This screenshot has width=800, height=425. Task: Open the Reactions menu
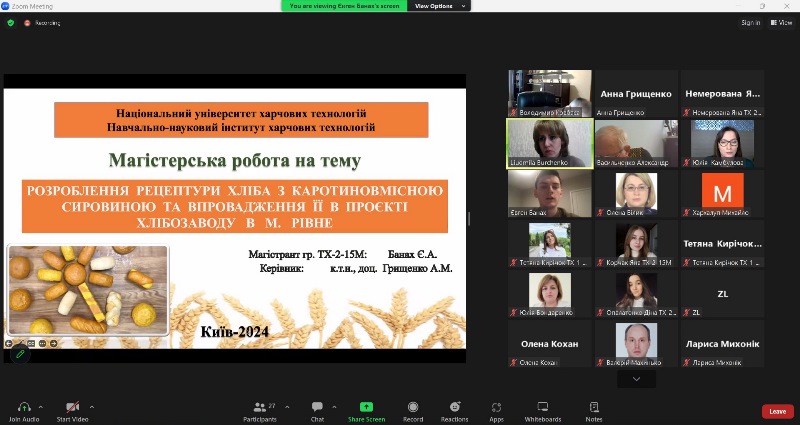point(455,411)
